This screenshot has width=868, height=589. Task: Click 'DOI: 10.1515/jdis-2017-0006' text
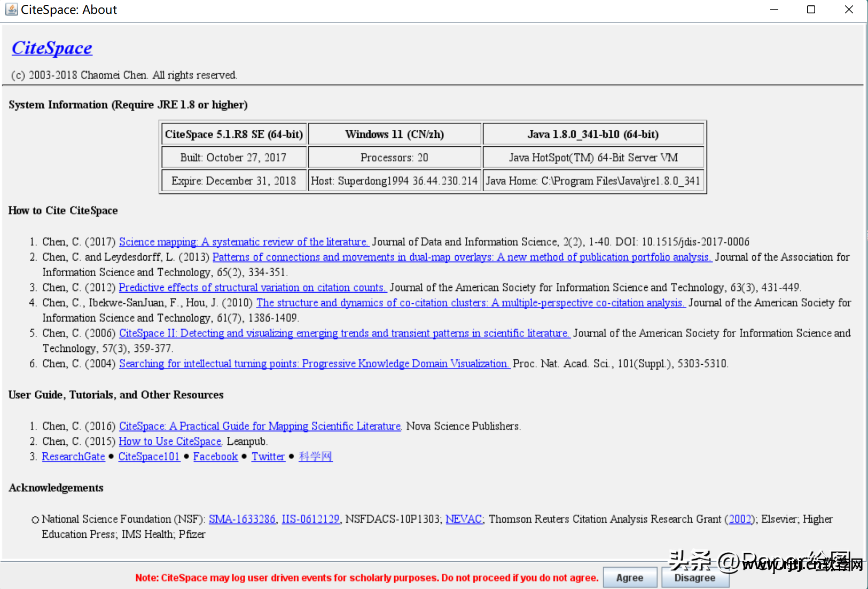pyautogui.click(x=682, y=242)
